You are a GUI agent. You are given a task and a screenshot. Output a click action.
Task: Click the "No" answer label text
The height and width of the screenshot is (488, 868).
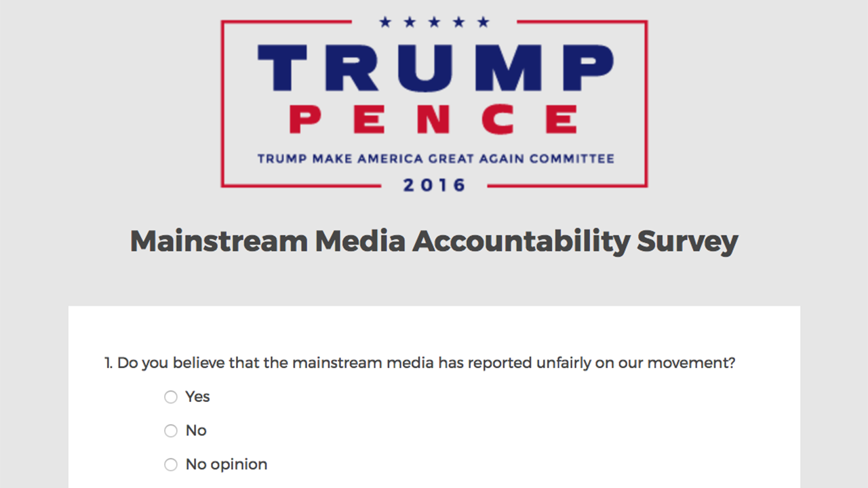(x=196, y=431)
